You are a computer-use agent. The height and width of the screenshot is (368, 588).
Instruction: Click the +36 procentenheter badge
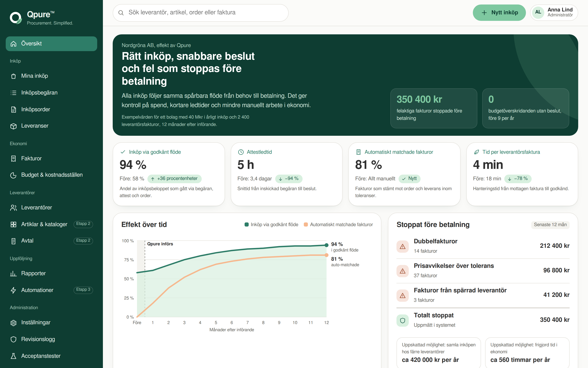click(174, 179)
